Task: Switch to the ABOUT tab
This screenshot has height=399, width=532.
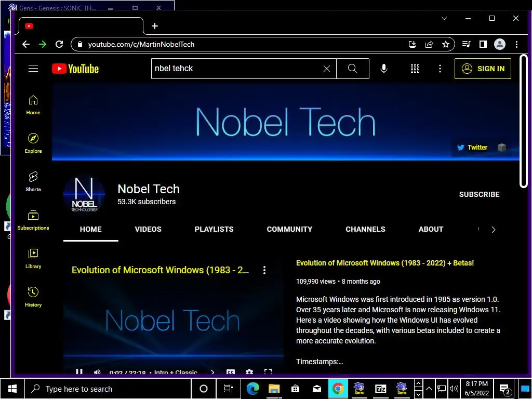Action: tap(431, 229)
